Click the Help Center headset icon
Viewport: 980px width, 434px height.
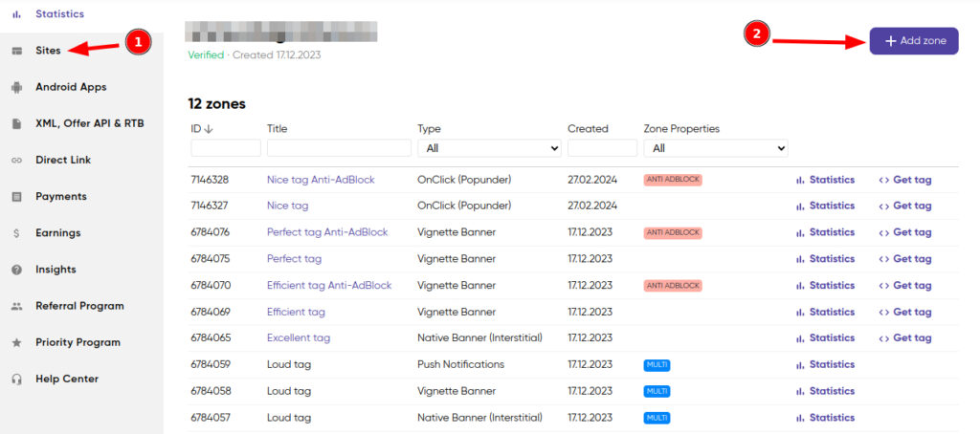coord(17,380)
